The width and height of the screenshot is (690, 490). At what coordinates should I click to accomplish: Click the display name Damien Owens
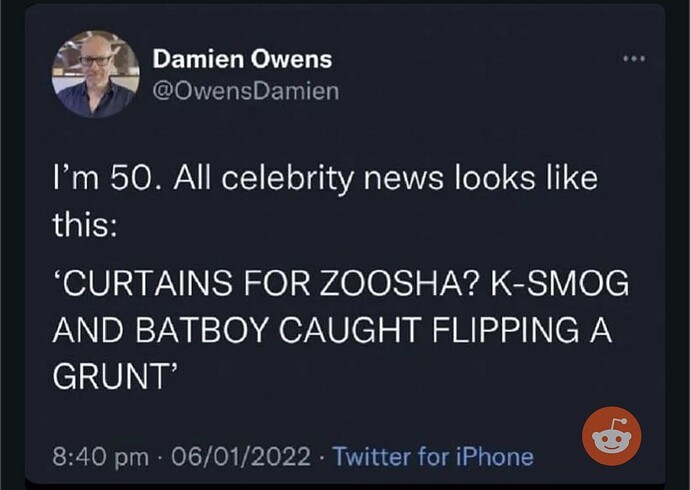tap(242, 59)
